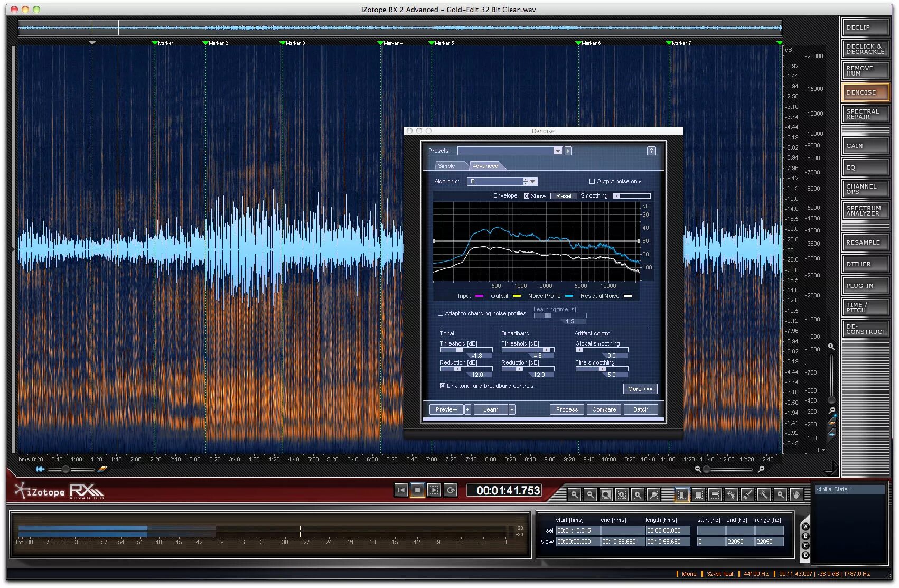
Task: Click the Learn noise profile button
Action: (491, 409)
